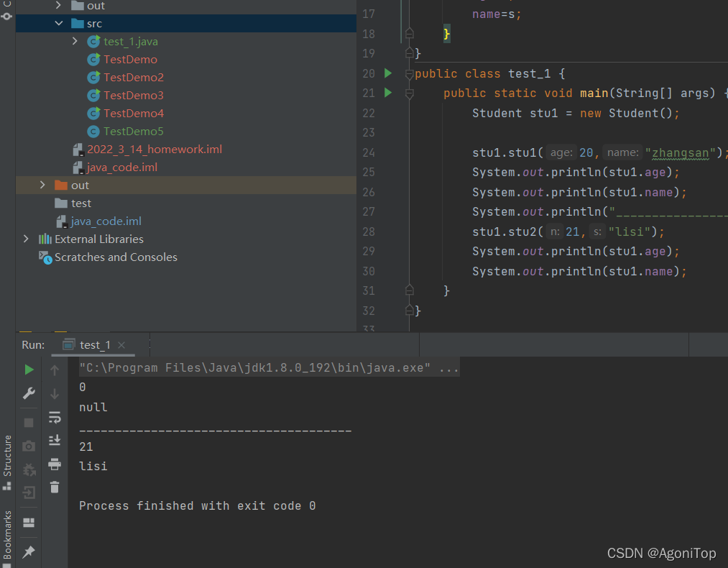This screenshot has width=728, height=568.
Task: Select red java_code.iml under src
Action: pos(121,168)
